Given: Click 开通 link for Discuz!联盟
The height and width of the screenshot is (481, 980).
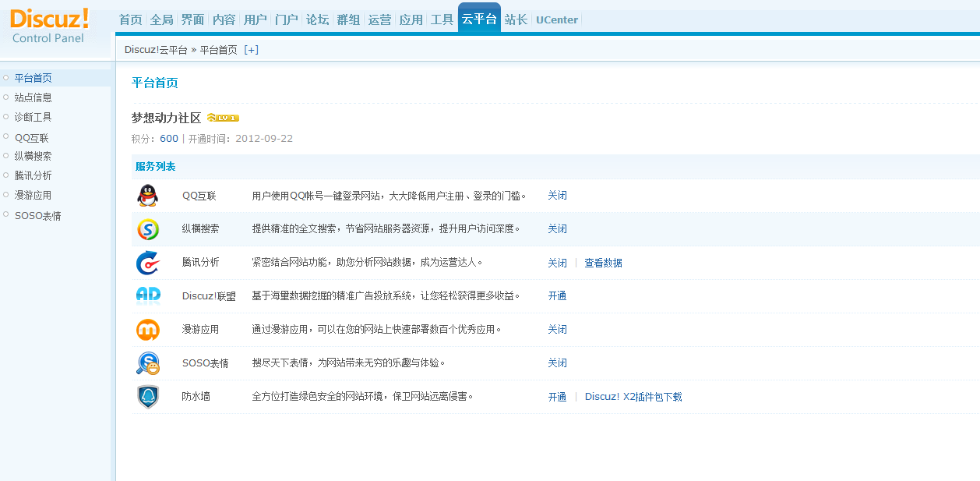Looking at the screenshot, I should (x=557, y=296).
